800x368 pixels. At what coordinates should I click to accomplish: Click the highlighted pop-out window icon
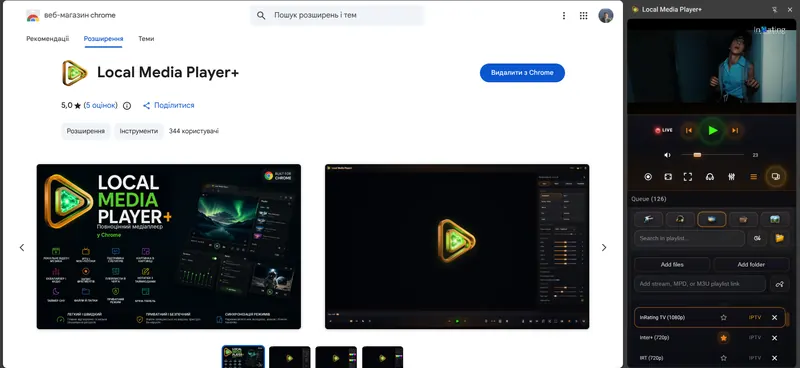coord(776,177)
